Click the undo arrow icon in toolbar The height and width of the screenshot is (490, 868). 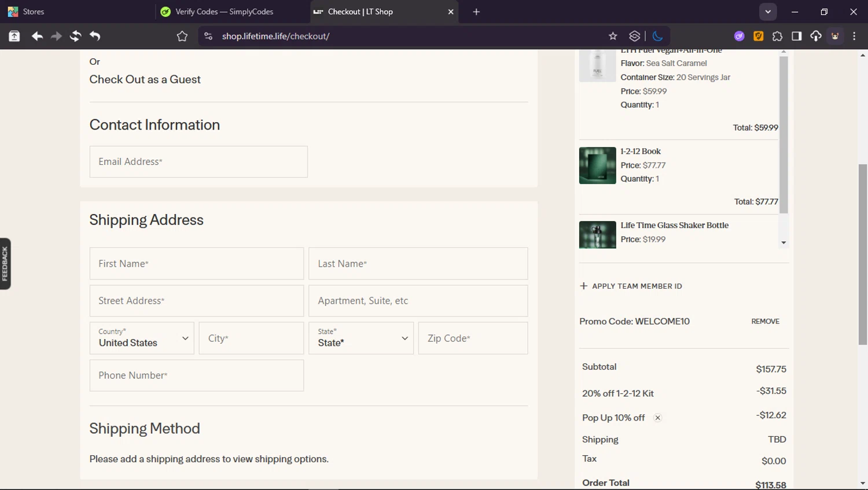(95, 36)
